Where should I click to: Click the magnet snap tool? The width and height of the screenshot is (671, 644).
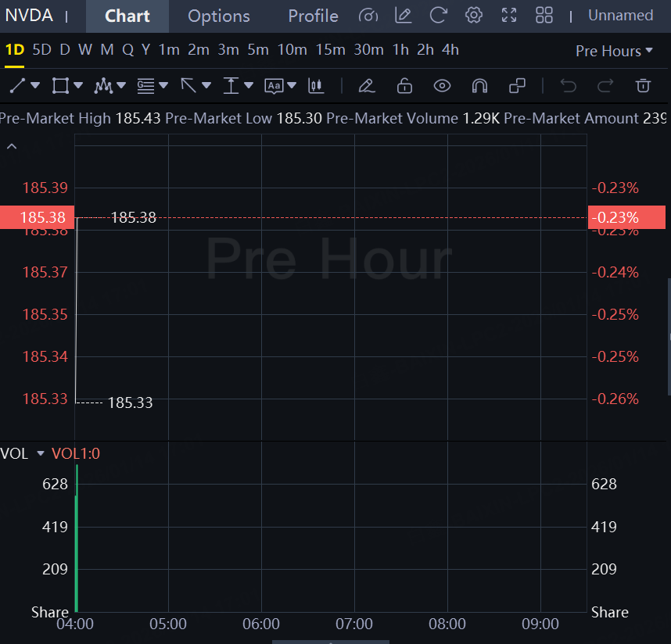(x=480, y=85)
